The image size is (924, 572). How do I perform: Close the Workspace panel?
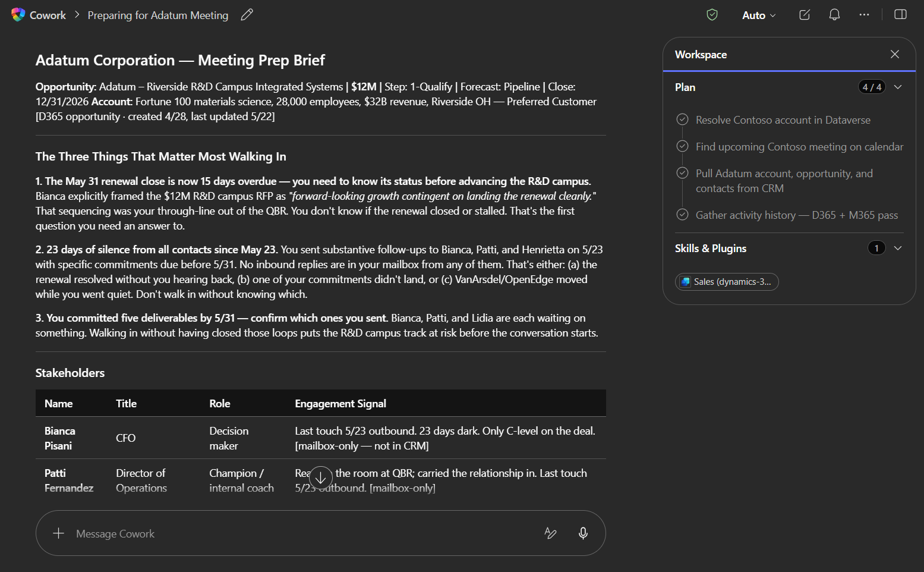pyautogui.click(x=894, y=54)
